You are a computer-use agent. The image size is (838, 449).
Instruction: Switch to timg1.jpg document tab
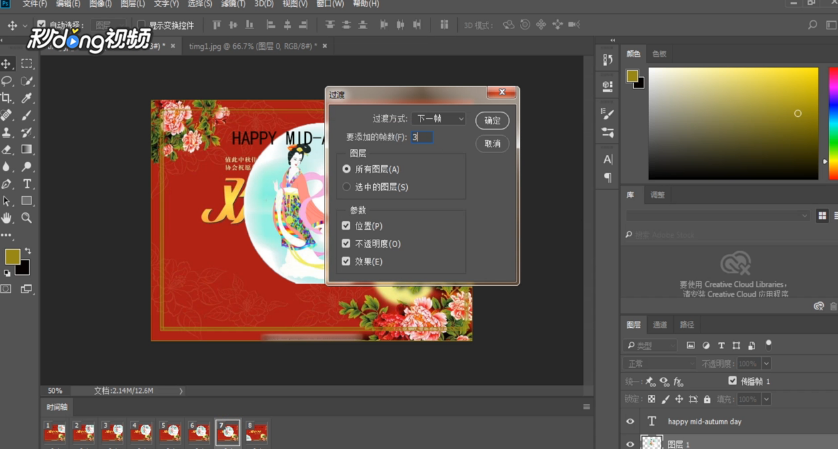(253, 46)
